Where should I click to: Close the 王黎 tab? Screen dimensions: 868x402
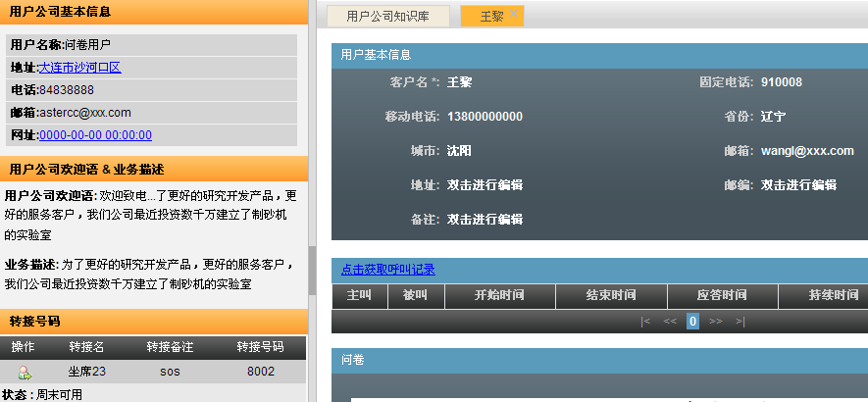coord(515,14)
